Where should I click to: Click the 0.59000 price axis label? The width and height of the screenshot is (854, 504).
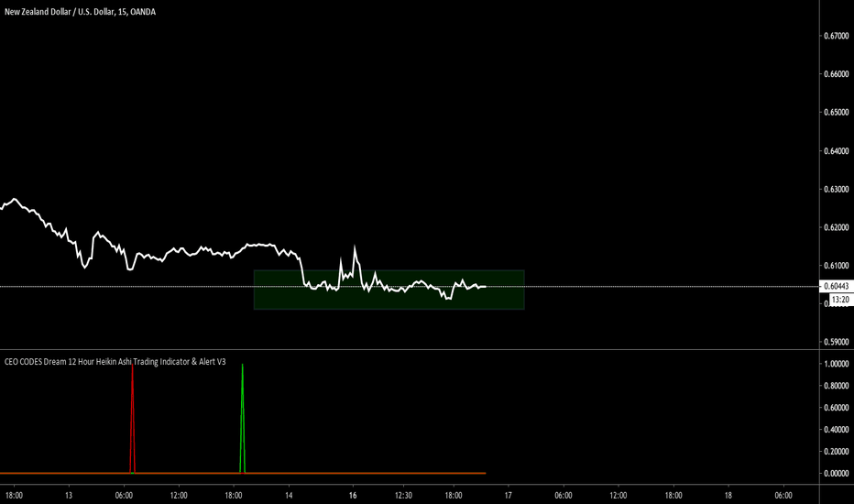point(836,342)
